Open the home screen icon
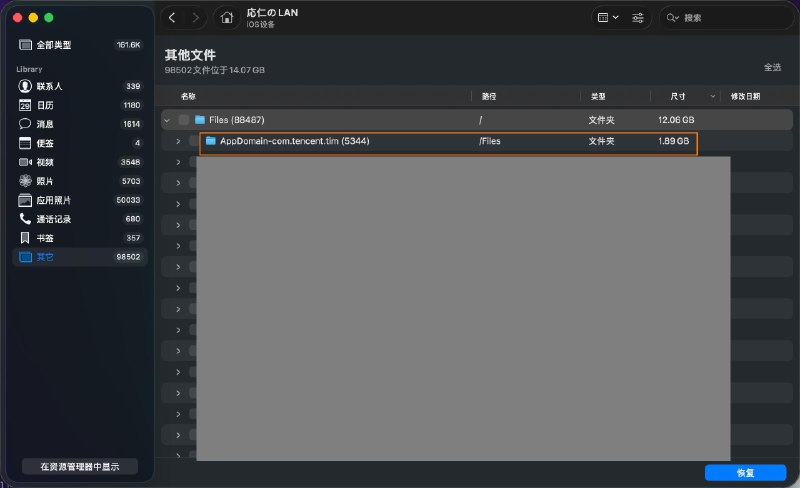The image size is (800, 488). (227, 18)
